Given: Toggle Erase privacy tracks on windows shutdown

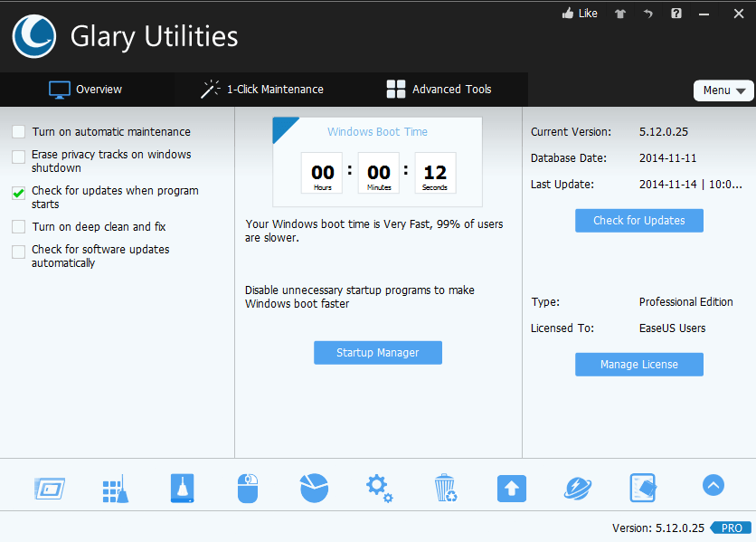Looking at the screenshot, I should click(19, 157).
